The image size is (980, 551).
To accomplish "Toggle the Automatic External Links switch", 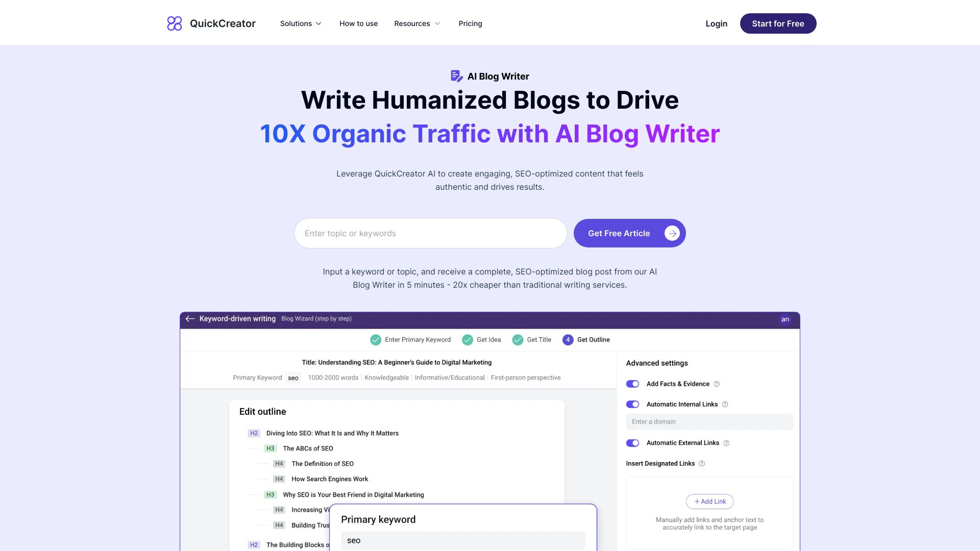I will point(633,443).
